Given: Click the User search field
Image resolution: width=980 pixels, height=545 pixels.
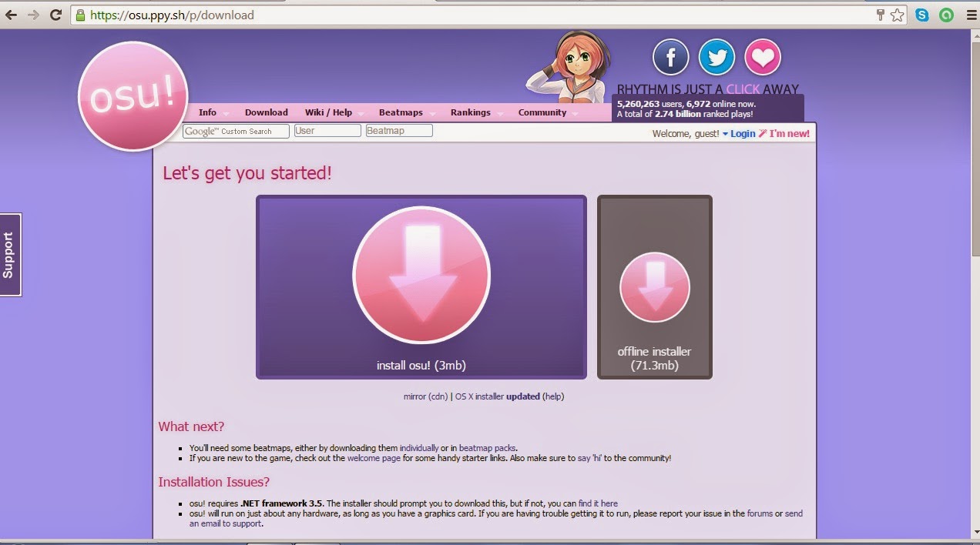Looking at the screenshot, I should click(x=327, y=131).
